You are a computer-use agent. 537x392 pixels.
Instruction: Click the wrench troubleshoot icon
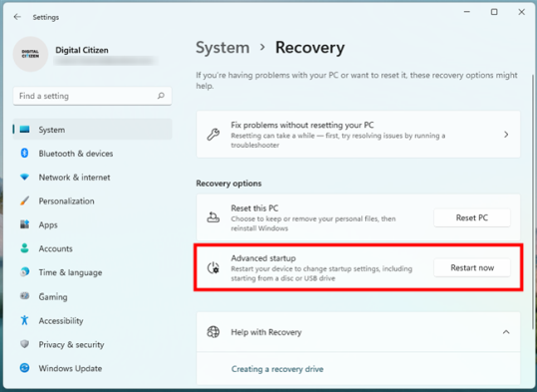point(213,135)
